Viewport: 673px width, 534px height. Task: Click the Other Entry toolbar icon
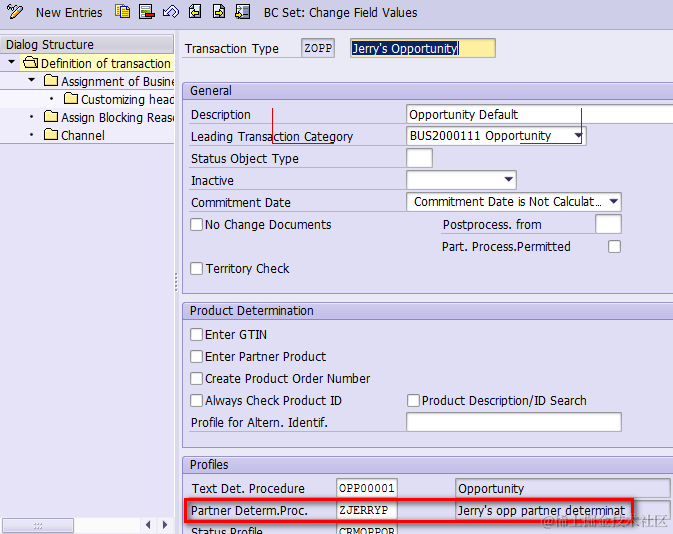pos(243,12)
